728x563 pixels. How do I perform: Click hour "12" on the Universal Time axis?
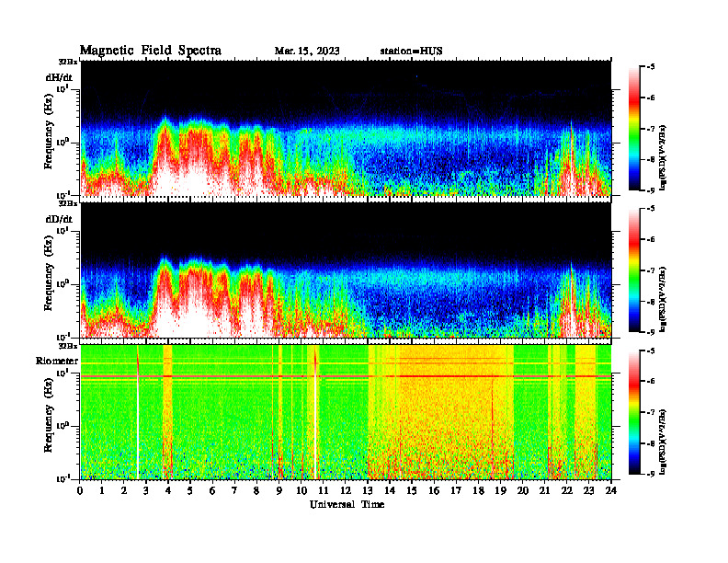pyautogui.click(x=346, y=491)
